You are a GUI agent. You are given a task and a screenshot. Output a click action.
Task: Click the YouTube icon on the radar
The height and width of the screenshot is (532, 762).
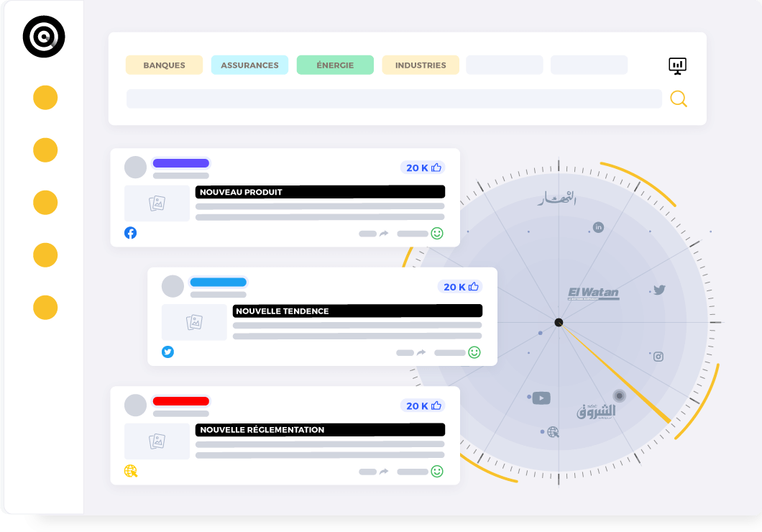tap(541, 398)
